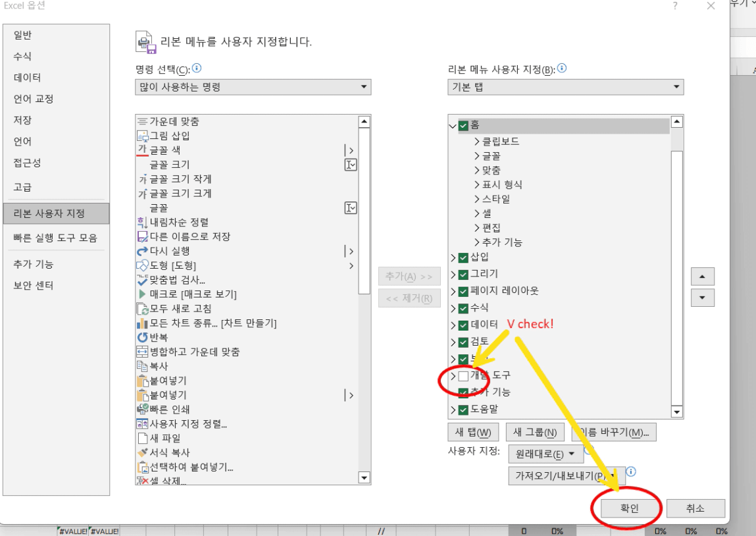Screen dimensions: 756x536
Task: Select the 복사 command icon
Action: 142,366
